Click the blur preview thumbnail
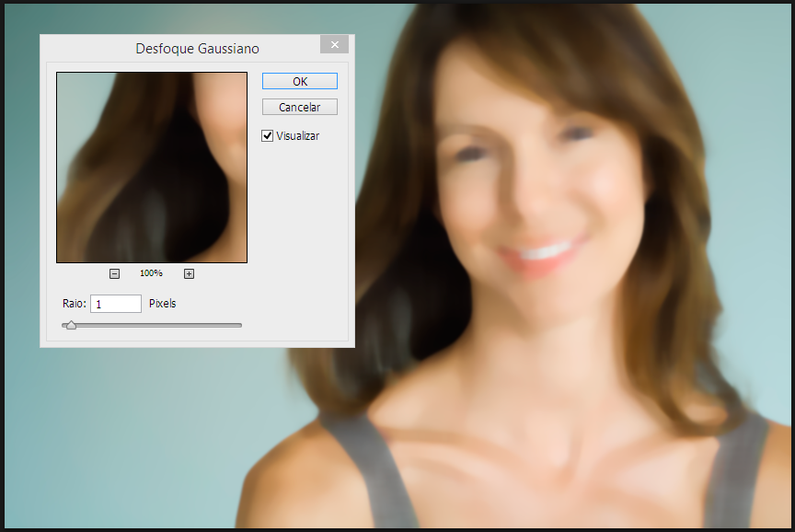This screenshot has height=532, width=795. coord(152,168)
